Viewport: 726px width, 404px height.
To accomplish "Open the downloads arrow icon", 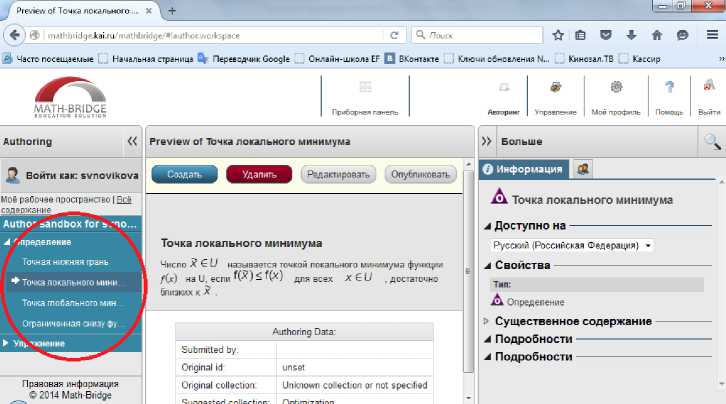I will [x=631, y=35].
